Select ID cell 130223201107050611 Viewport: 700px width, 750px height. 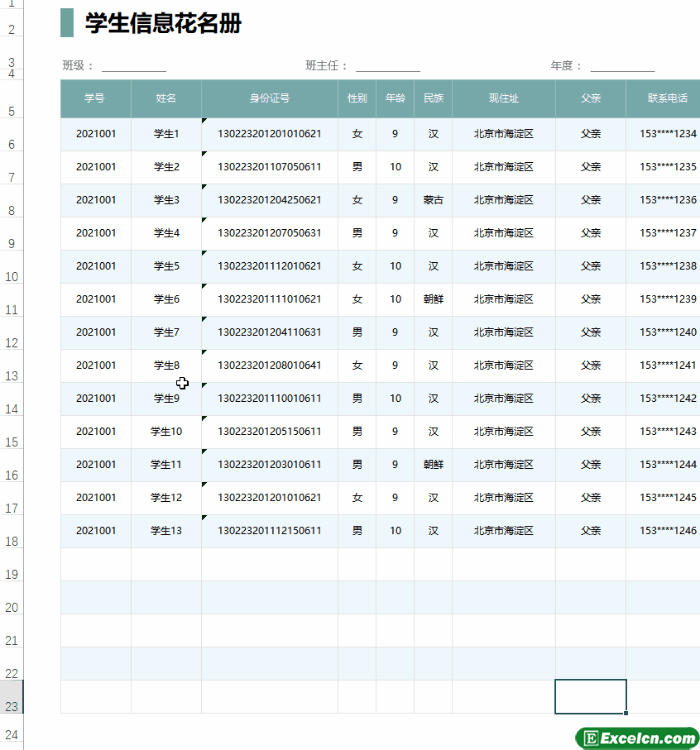coord(269,167)
